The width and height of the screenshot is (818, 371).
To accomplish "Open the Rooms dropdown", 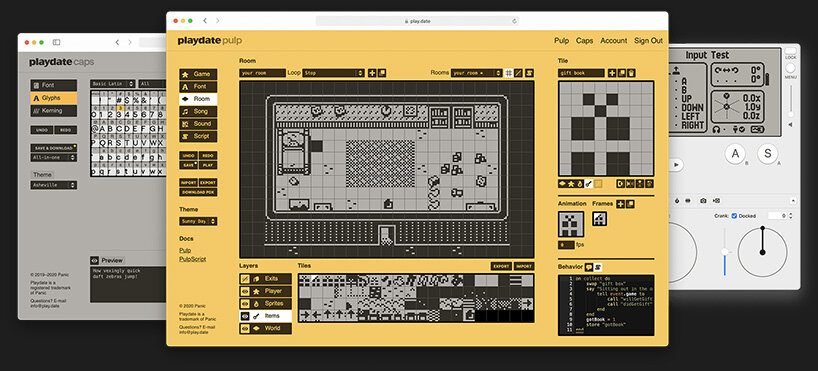I will pyautogui.click(x=476, y=73).
